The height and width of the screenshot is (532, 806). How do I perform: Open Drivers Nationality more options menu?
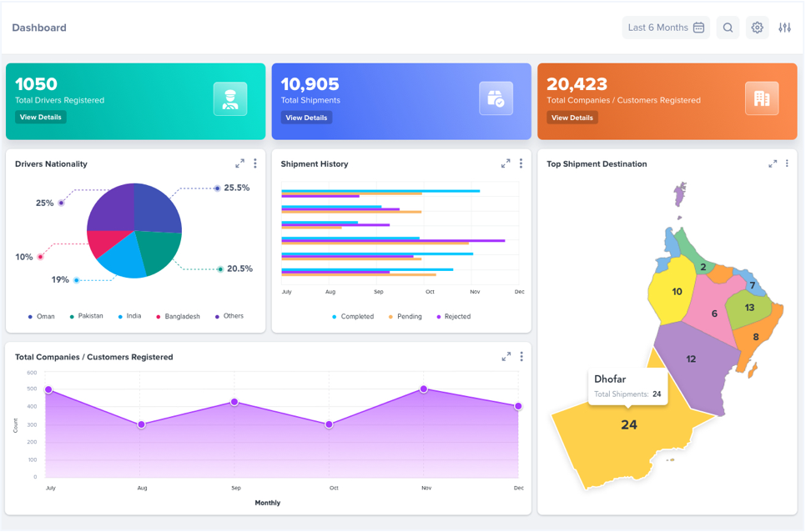pyautogui.click(x=255, y=163)
